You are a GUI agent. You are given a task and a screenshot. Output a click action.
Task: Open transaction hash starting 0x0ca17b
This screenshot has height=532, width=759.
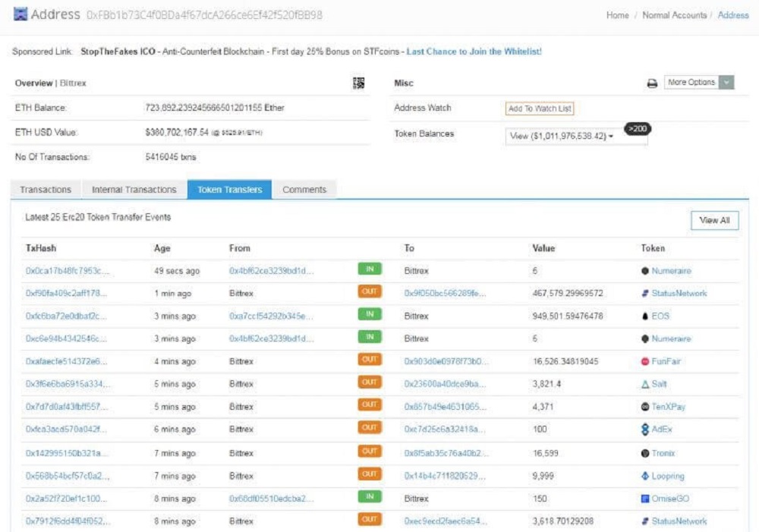click(68, 271)
